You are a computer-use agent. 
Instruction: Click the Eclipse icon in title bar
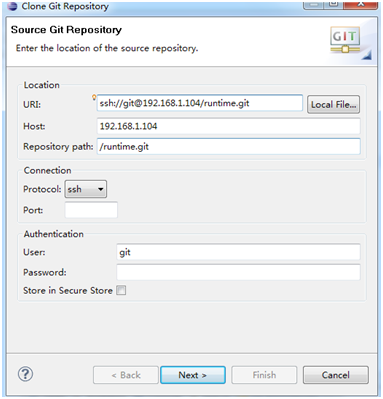[x=12, y=6]
